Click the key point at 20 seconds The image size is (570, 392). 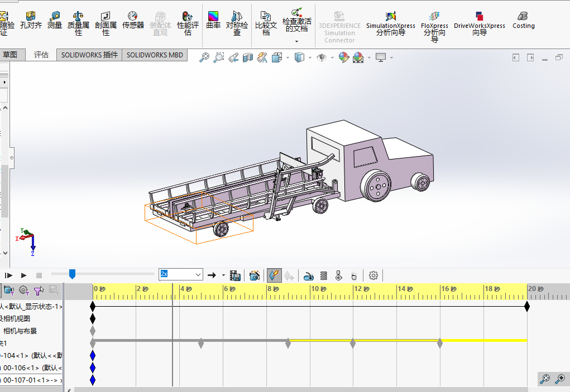(x=527, y=306)
